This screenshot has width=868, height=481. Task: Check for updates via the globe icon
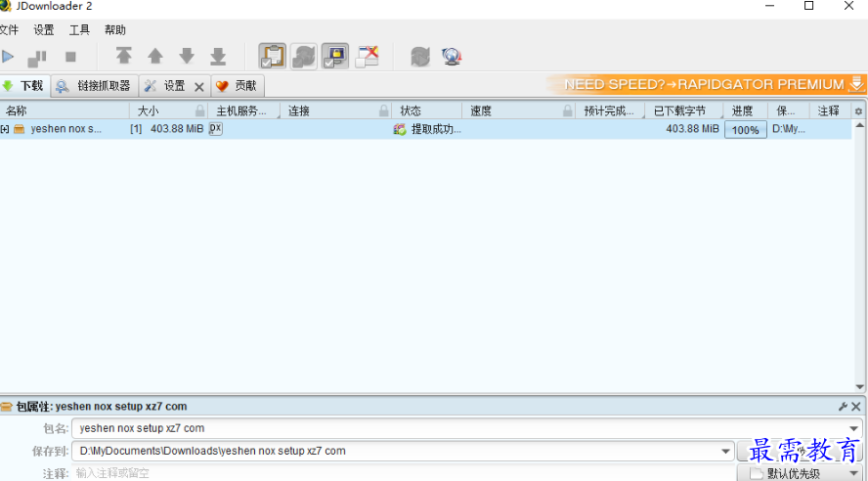click(x=452, y=57)
